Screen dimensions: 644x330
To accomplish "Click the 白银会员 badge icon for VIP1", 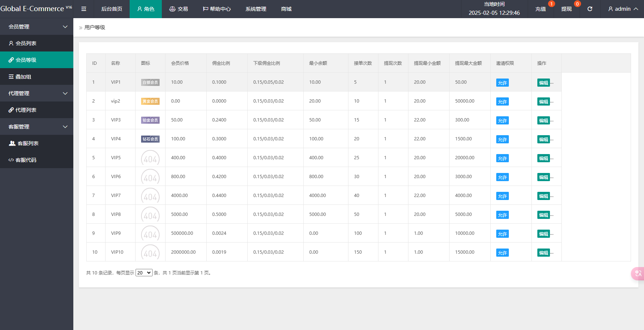I will coord(150,82).
